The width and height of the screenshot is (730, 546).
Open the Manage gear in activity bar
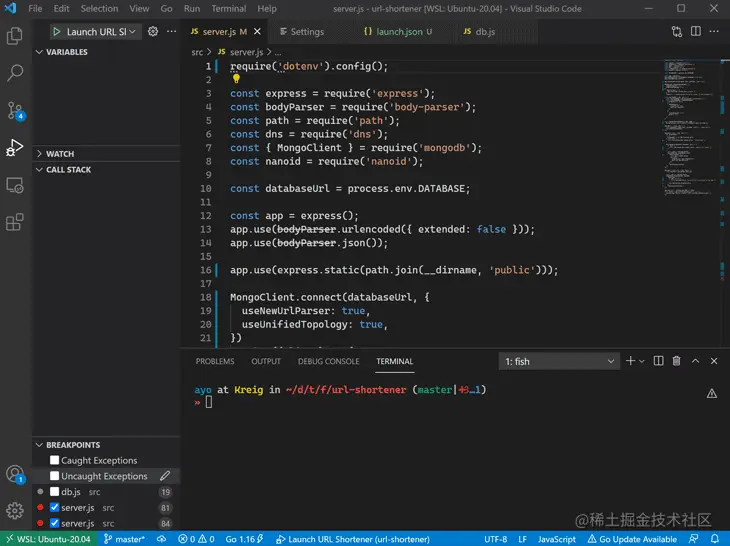14,511
